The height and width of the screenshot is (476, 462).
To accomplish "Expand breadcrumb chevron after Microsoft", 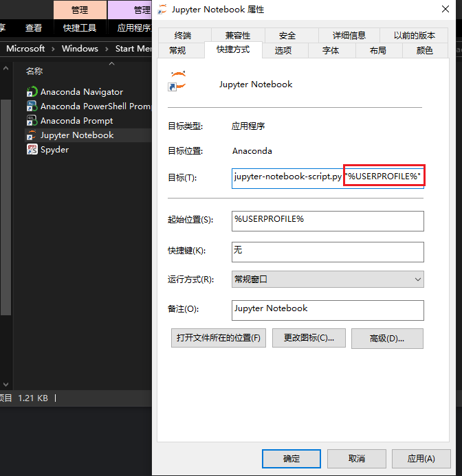I will [x=53, y=49].
